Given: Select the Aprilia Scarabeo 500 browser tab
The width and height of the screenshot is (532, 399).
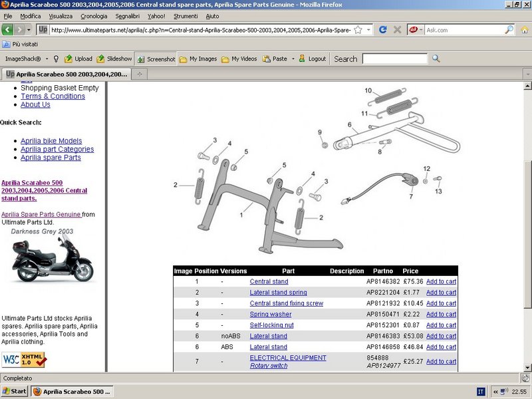Looking at the screenshot, I should 66,74.
